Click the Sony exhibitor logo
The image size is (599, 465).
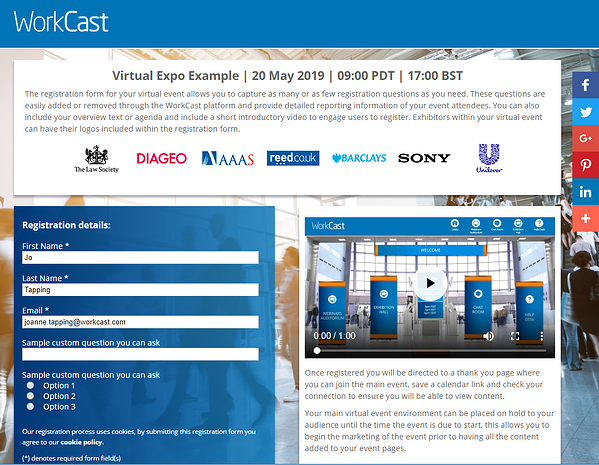pos(424,158)
